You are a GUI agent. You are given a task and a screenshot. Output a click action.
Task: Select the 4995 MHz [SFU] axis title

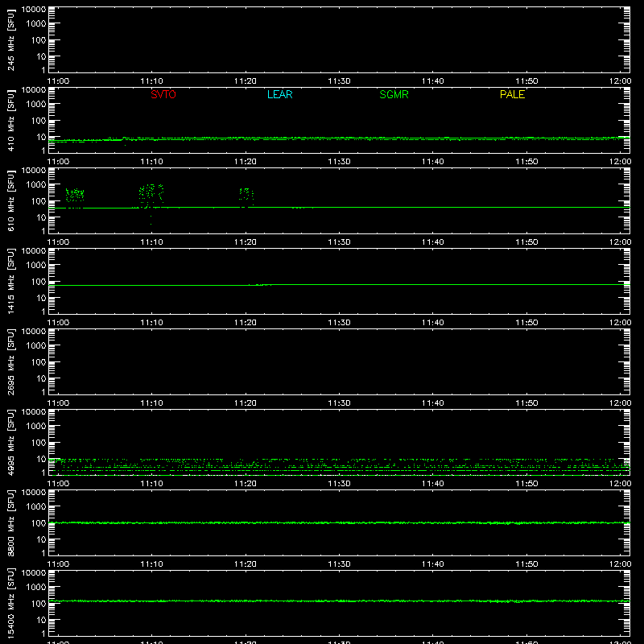11,442
